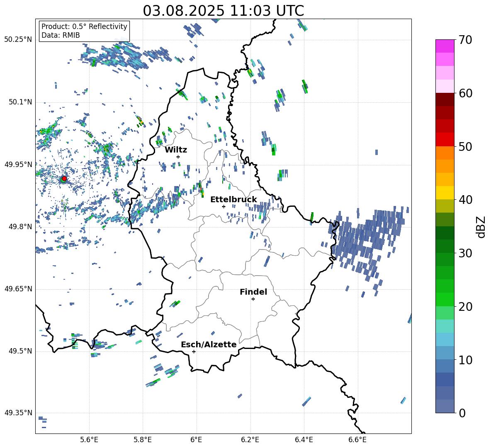Click the 49.65°N latitude label
The height and width of the screenshot is (448, 491).
(18, 289)
